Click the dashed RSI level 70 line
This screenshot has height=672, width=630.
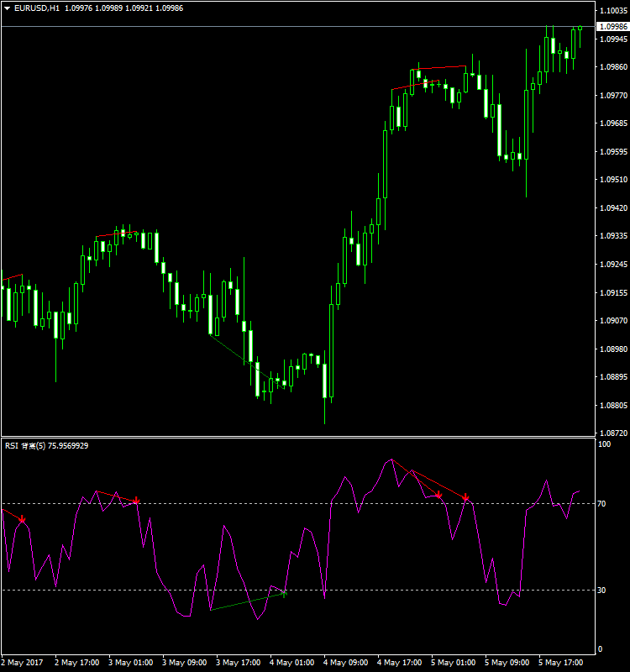tap(336, 503)
